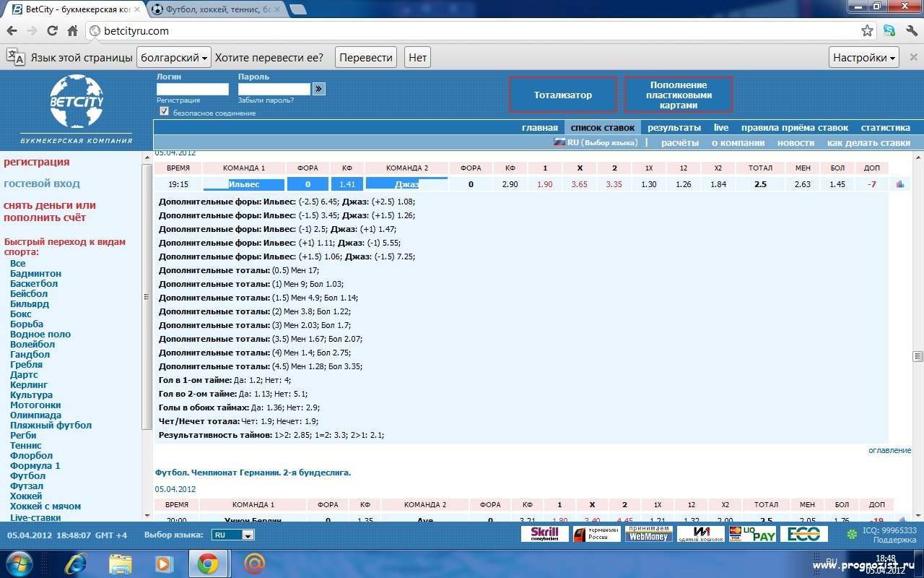Viewport: 924px width, 578px height.
Task: Click the Windows Start button
Action: click(x=18, y=564)
